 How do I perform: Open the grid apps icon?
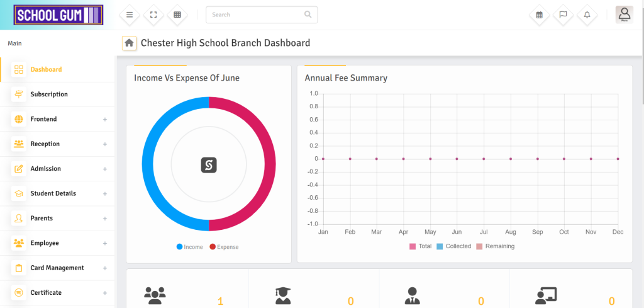click(x=177, y=14)
